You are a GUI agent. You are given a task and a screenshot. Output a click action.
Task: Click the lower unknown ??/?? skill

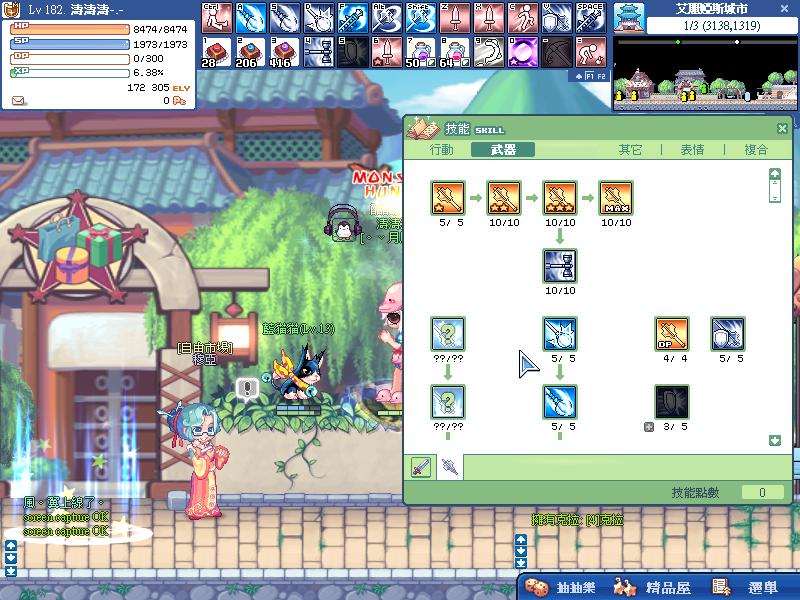click(x=448, y=402)
